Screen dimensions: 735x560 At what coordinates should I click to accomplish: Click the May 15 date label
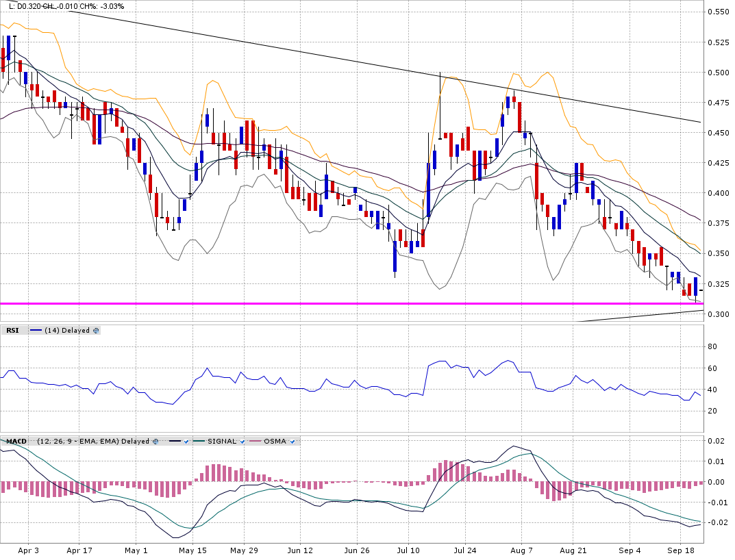click(192, 550)
